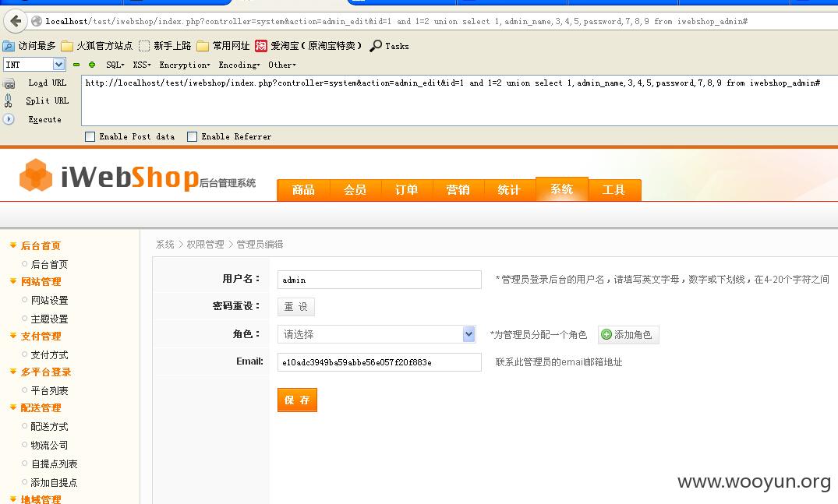
Task: Switch to 工具 tab
Action: pyautogui.click(x=613, y=190)
